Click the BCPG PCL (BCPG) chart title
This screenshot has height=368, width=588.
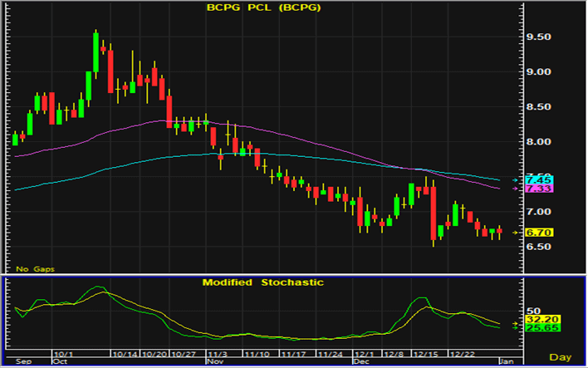point(264,8)
